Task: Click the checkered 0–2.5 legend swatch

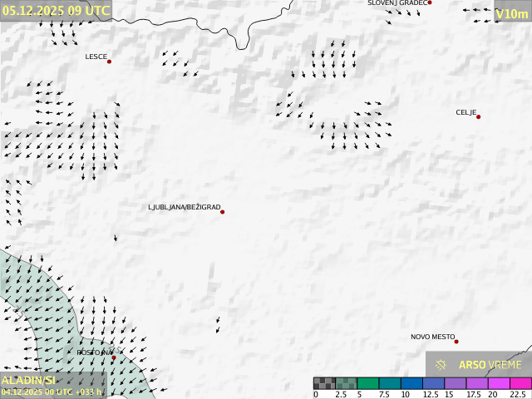Action: click(324, 383)
